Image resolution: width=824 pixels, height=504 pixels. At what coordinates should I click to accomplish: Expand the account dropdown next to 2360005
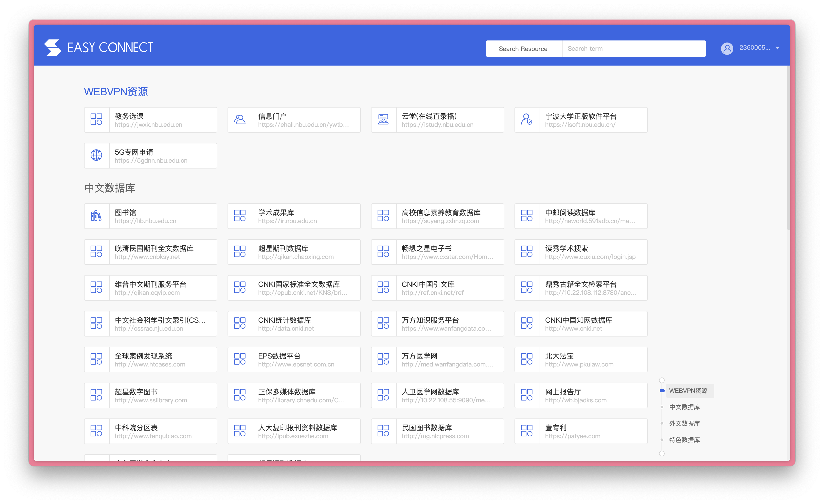[778, 48]
